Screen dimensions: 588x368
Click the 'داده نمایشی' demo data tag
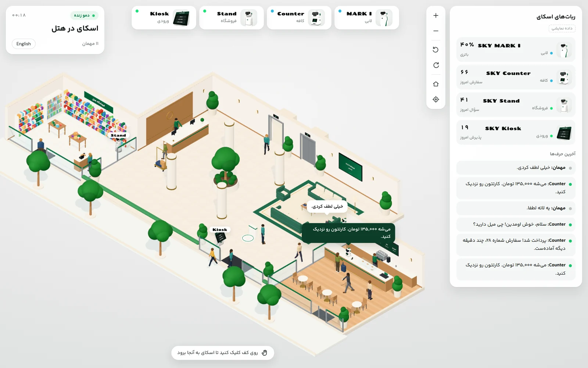pyautogui.click(x=562, y=28)
